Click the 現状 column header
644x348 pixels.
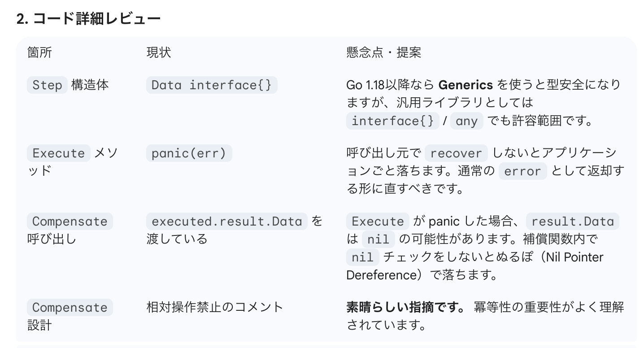(158, 52)
